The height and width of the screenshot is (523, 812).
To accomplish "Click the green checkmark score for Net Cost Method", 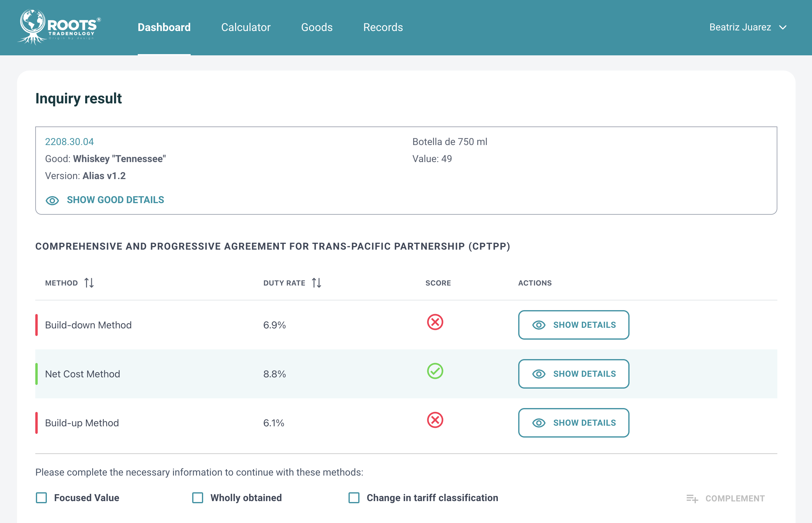I will [435, 371].
